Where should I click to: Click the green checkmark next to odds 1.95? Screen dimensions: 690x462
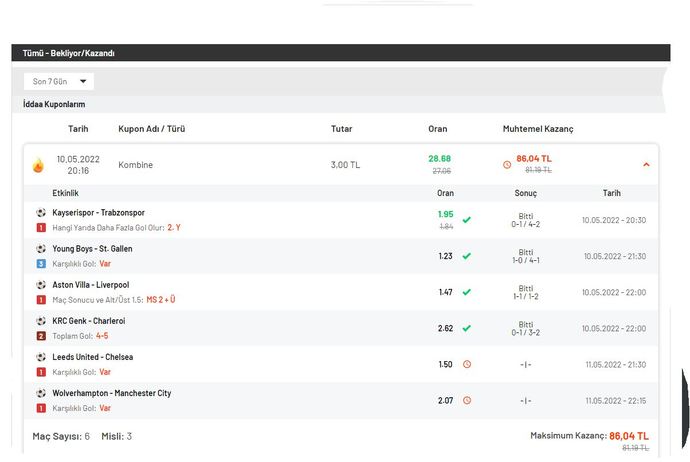[467, 220]
